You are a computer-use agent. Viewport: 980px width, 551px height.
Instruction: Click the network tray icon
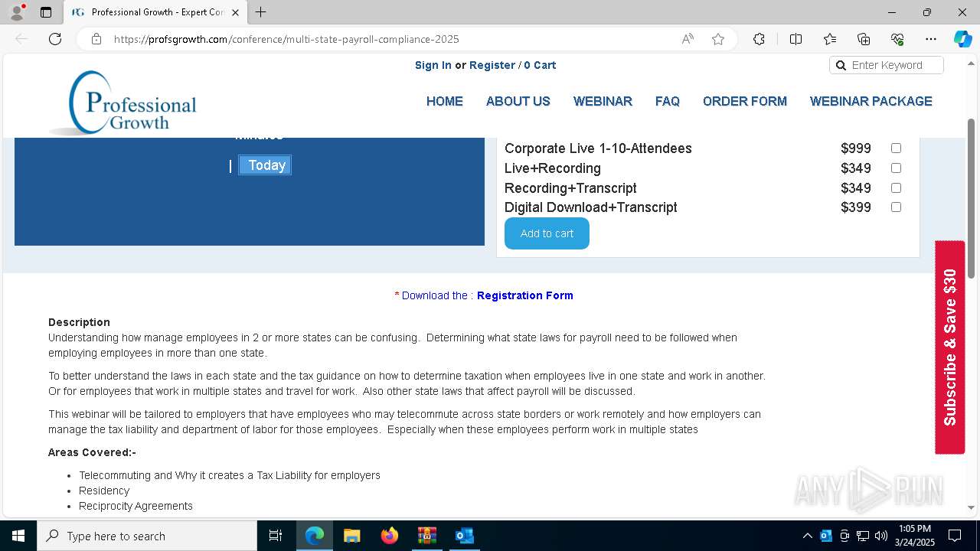(863, 536)
